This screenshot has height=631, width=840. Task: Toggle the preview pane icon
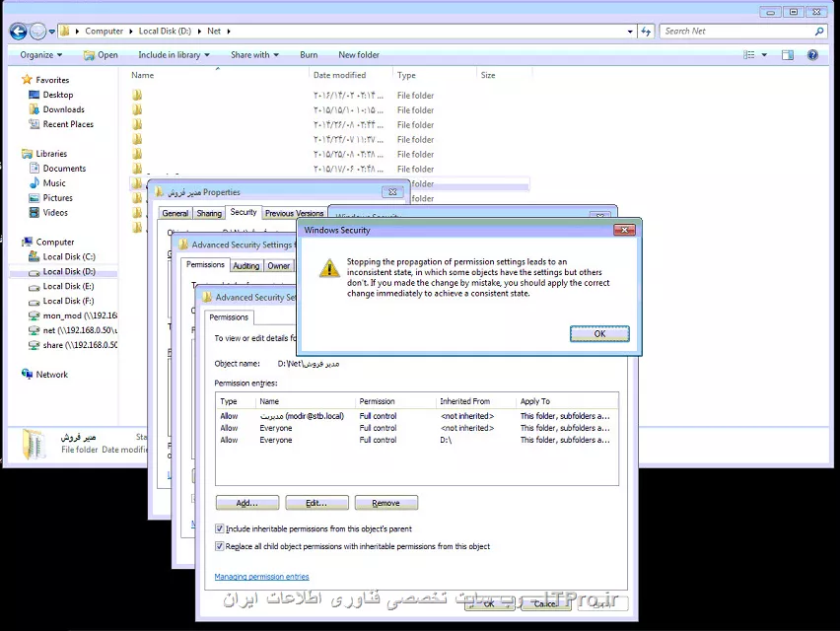coord(788,54)
